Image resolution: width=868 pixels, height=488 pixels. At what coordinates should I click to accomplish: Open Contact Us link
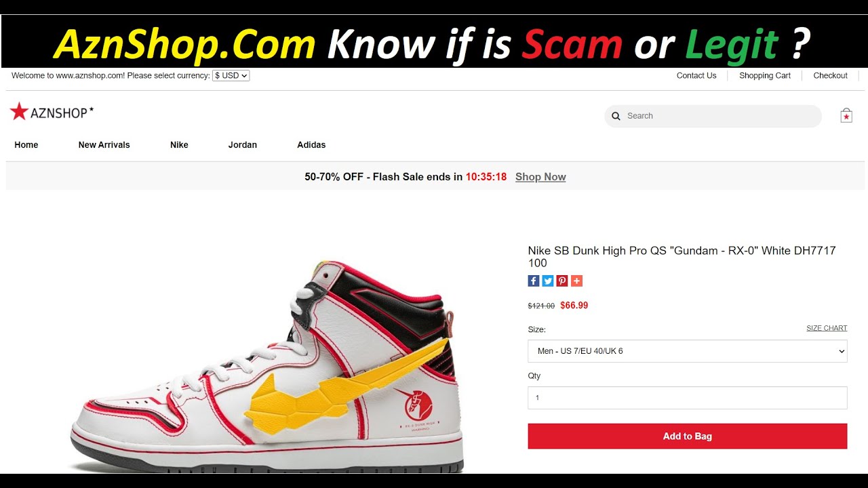point(696,76)
